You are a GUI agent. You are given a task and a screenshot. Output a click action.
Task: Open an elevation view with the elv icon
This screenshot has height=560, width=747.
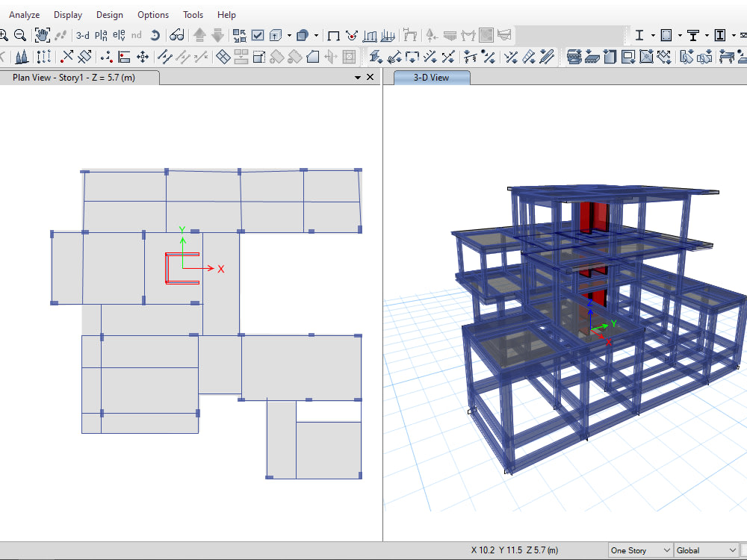118,34
